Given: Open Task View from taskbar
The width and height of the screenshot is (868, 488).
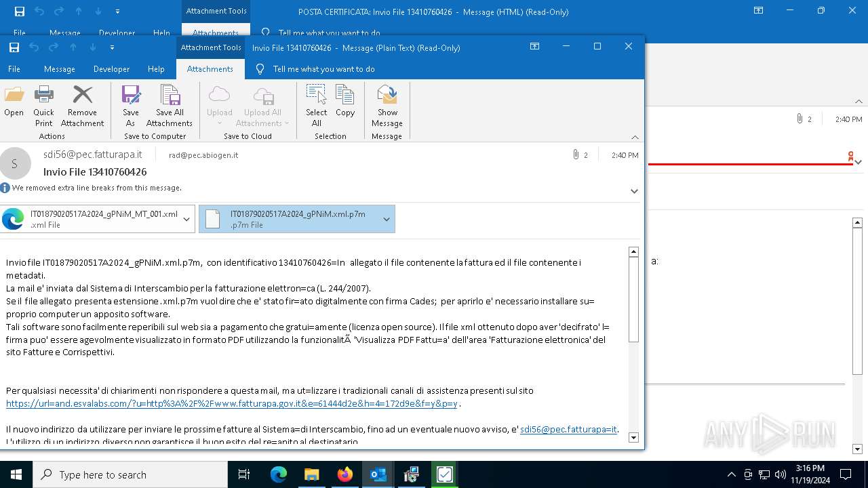Looking at the screenshot, I should [244, 474].
